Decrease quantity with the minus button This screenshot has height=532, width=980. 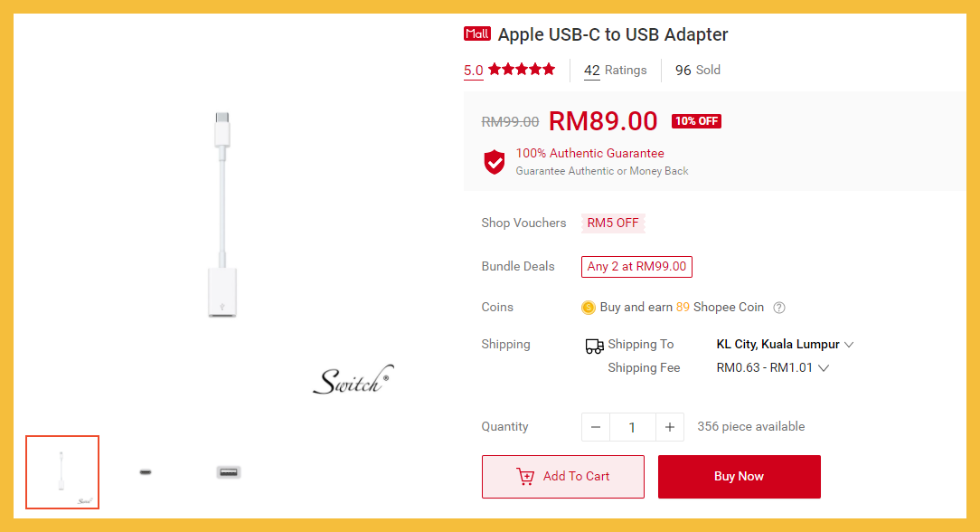coord(596,427)
